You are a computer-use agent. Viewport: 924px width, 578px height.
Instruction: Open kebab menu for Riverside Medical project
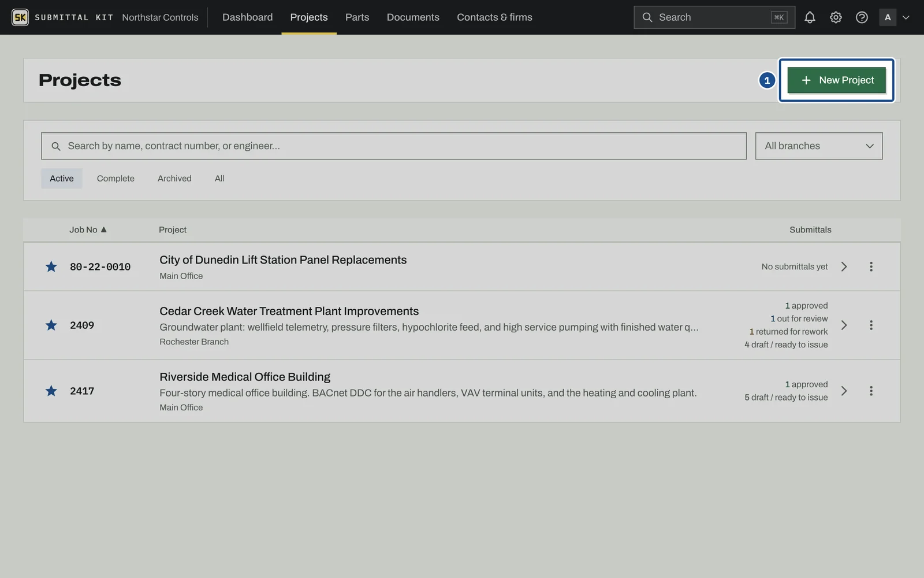coord(871,391)
